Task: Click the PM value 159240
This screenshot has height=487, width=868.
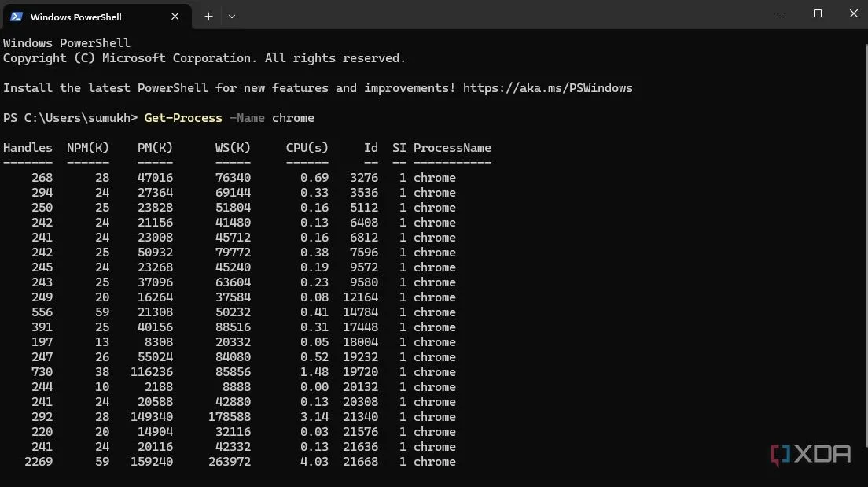Action: point(152,462)
